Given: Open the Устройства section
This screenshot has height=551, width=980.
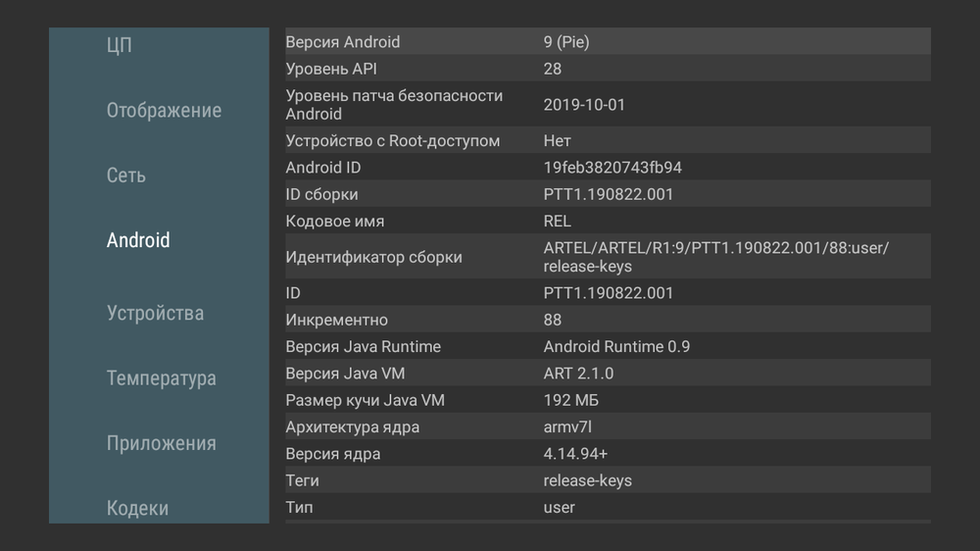Looking at the screenshot, I should 155,314.
